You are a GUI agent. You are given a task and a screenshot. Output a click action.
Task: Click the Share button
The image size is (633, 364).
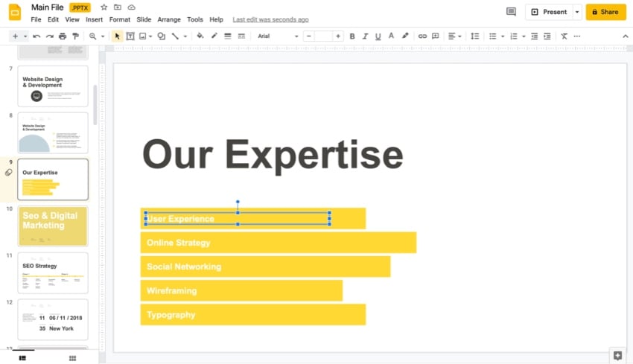click(x=605, y=12)
